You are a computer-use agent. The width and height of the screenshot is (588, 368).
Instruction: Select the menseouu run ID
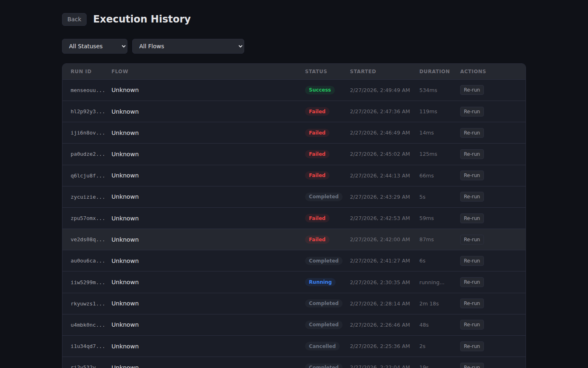(88, 90)
